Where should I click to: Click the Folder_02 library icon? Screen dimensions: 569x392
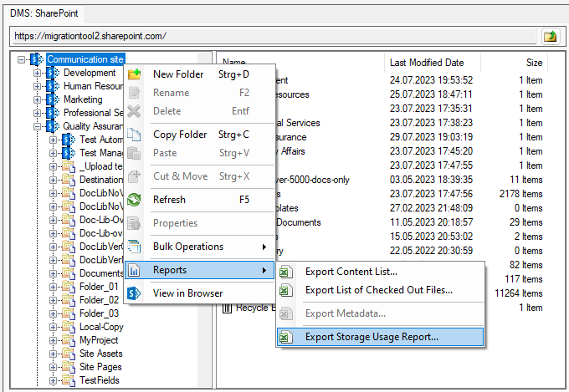69,300
